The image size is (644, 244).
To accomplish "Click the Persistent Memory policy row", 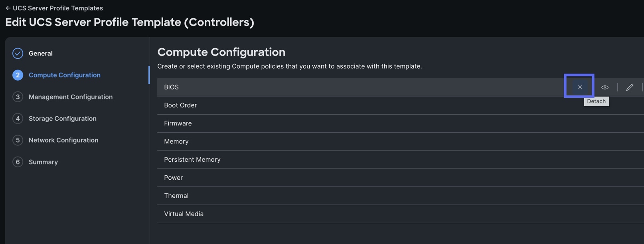I will point(279,159).
